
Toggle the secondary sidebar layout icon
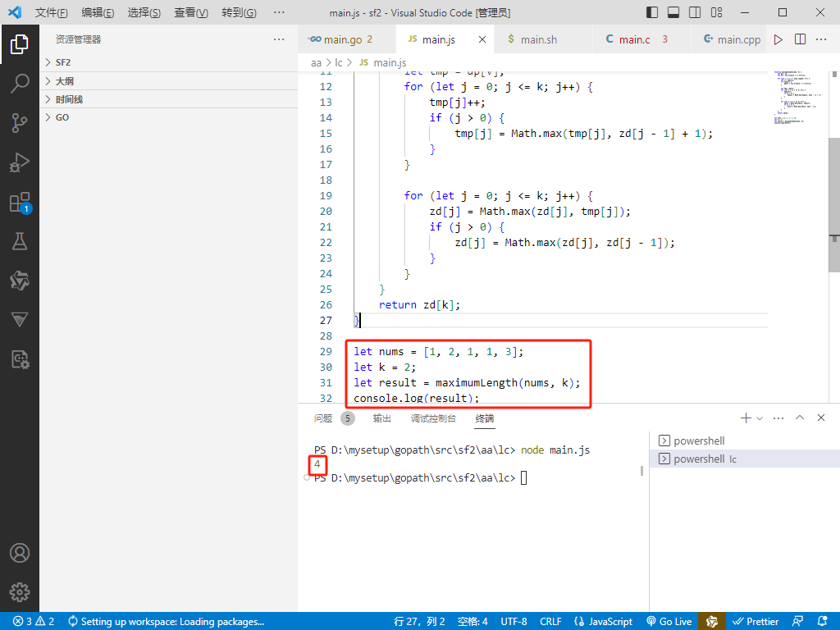click(695, 12)
